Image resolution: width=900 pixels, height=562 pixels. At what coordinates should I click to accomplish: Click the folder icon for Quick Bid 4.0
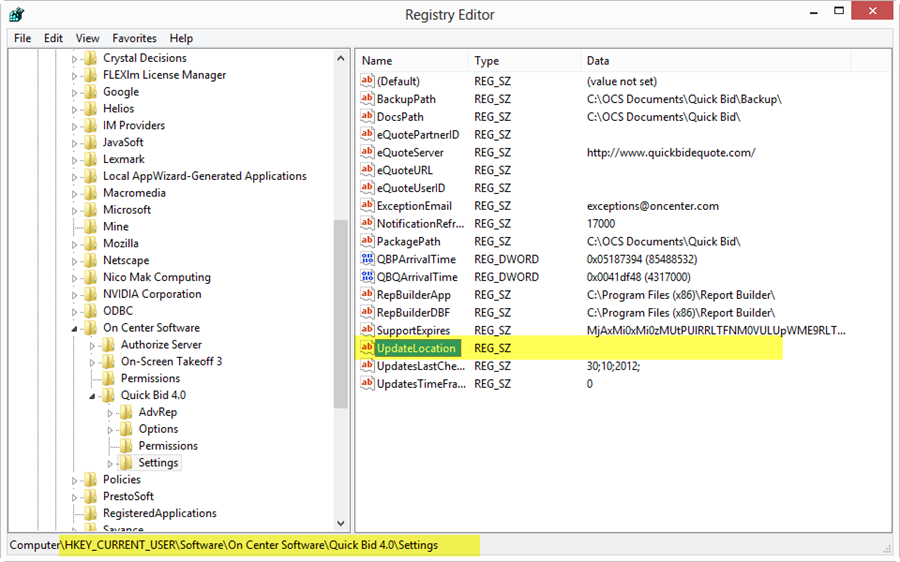pyautogui.click(x=108, y=395)
